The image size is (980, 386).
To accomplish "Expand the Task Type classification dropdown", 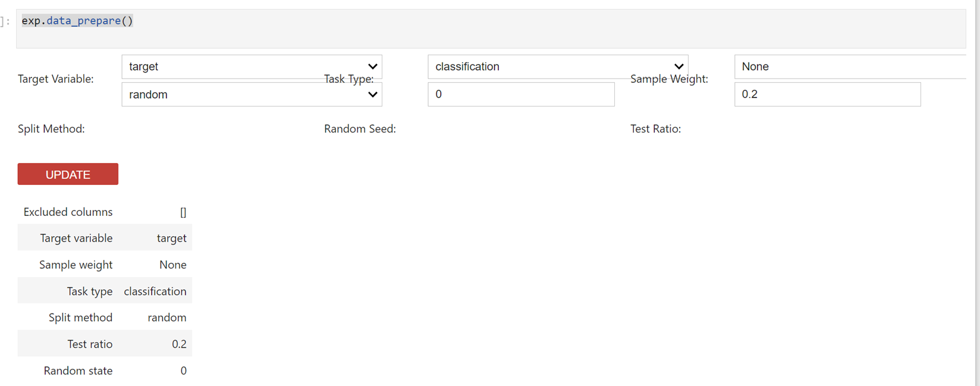I will click(557, 67).
